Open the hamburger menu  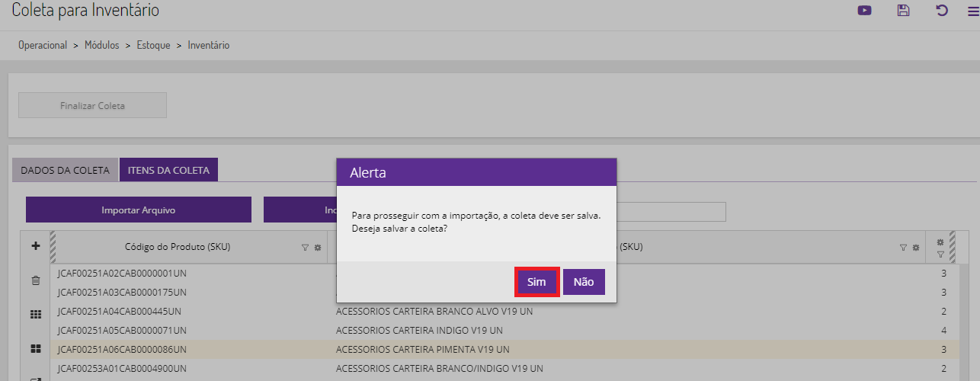[x=973, y=11]
